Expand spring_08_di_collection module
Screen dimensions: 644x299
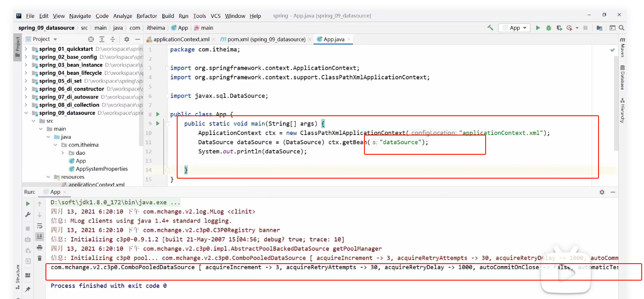(26, 105)
